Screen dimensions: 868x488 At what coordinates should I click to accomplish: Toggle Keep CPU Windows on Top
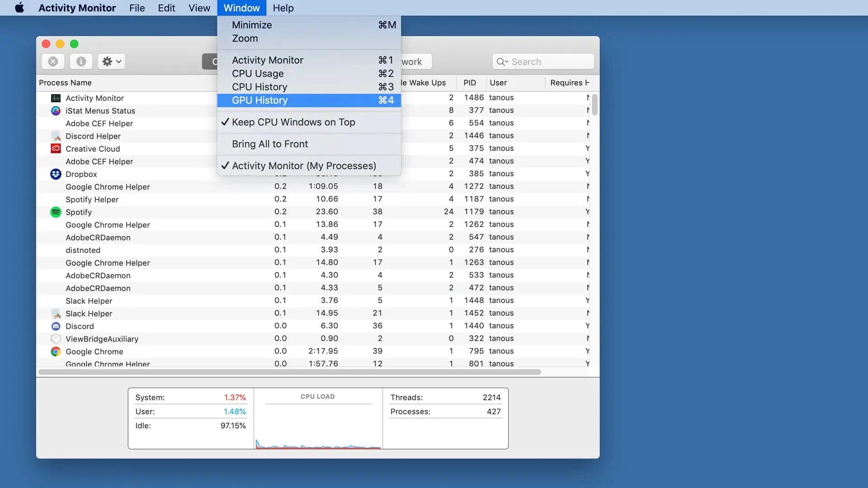click(x=293, y=122)
